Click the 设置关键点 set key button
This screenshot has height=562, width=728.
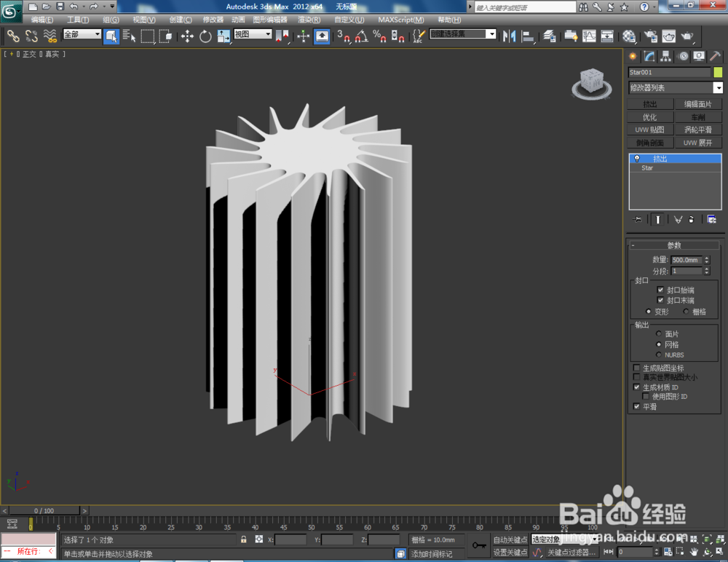(510, 552)
